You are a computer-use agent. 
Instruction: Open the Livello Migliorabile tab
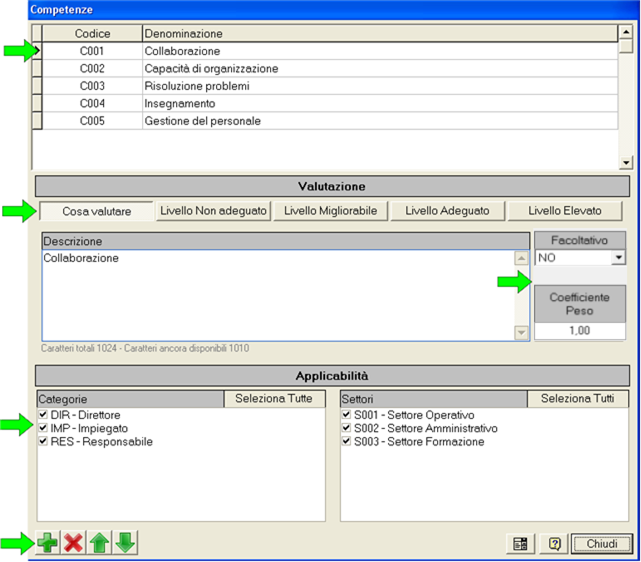click(x=330, y=211)
